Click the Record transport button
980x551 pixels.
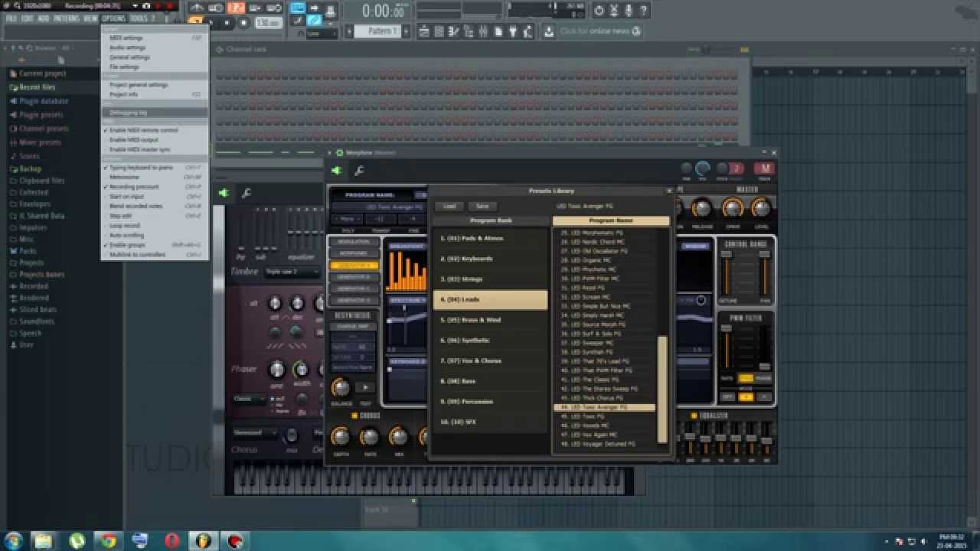pos(243,23)
